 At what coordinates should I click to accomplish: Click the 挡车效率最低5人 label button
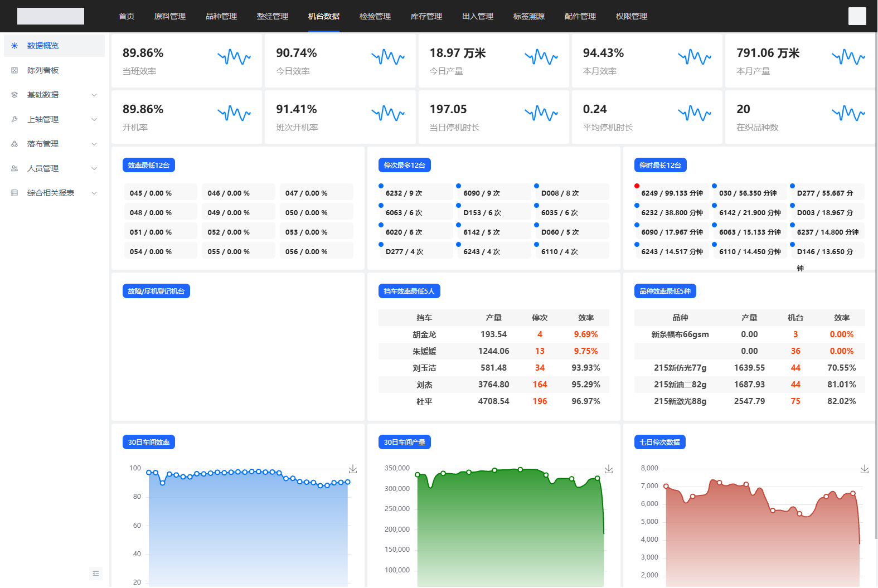[x=409, y=291]
